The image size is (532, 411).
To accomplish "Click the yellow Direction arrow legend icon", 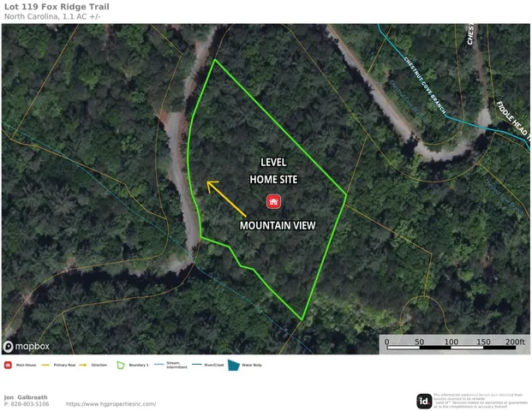I will point(83,366).
